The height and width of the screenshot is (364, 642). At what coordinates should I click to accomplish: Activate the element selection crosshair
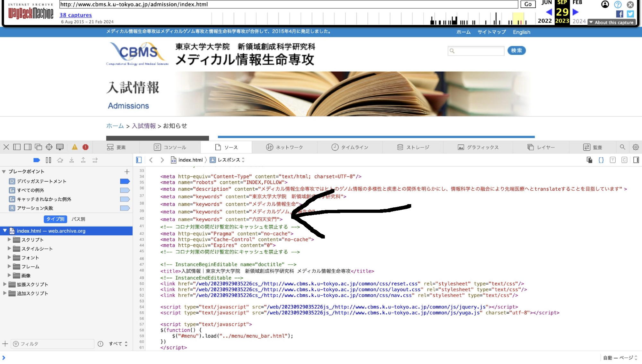click(49, 147)
